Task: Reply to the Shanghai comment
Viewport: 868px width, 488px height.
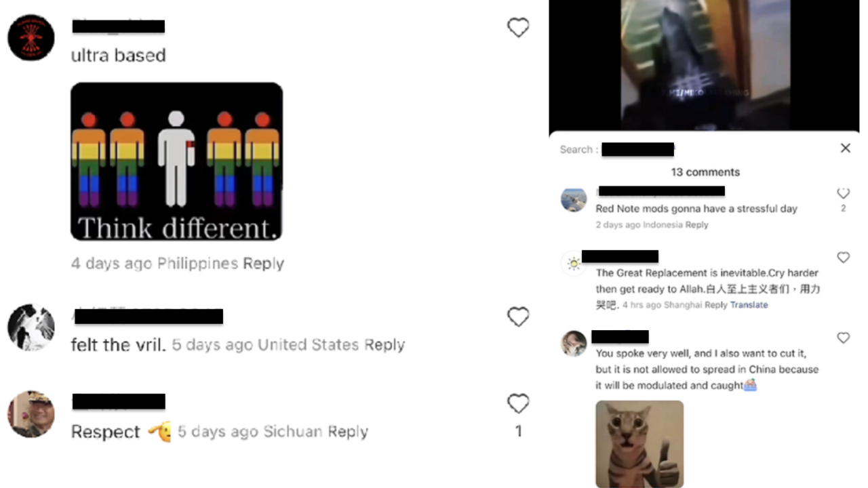Action: (715, 305)
